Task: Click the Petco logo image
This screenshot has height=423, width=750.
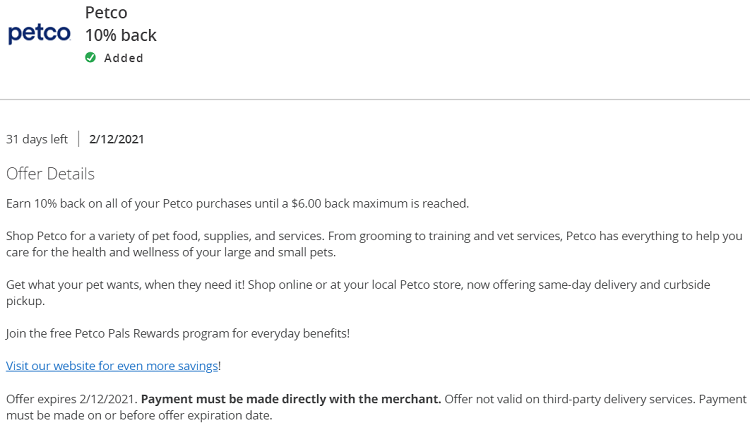Action: coord(39,34)
